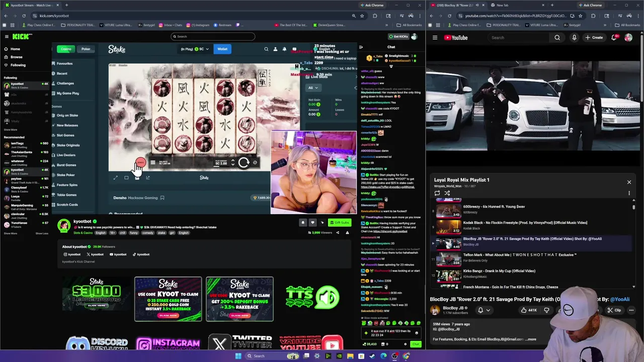The height and width of the screenshot is (362, 644).
Task: Close the Loyal Royal Mix playlist panel
Action: (x=629, y=182)
